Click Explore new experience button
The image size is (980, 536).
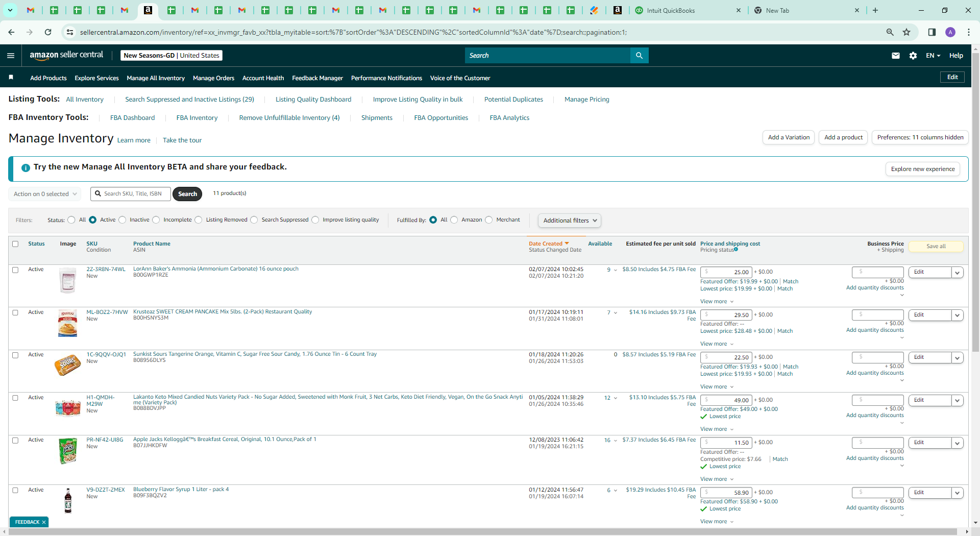923,169
